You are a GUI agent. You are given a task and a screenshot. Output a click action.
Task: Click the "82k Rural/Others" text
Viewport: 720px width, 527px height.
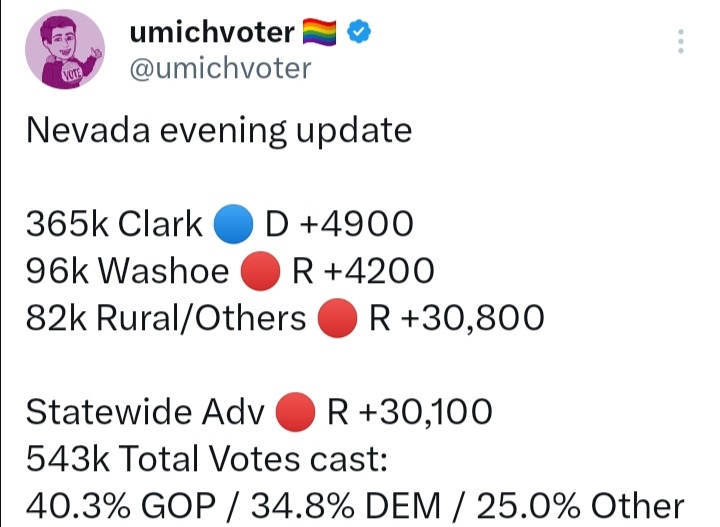tap(166, 318)
